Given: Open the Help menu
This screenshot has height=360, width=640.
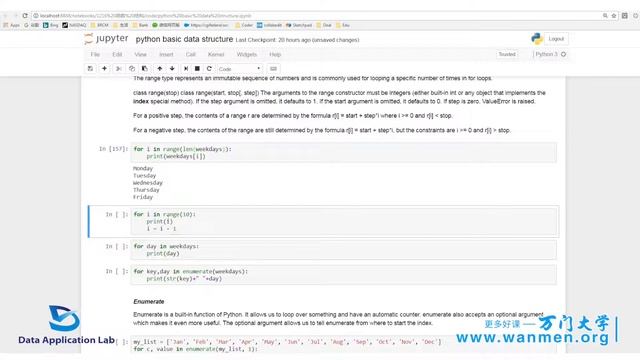Looking at the screenshot, I should (275, 54).
